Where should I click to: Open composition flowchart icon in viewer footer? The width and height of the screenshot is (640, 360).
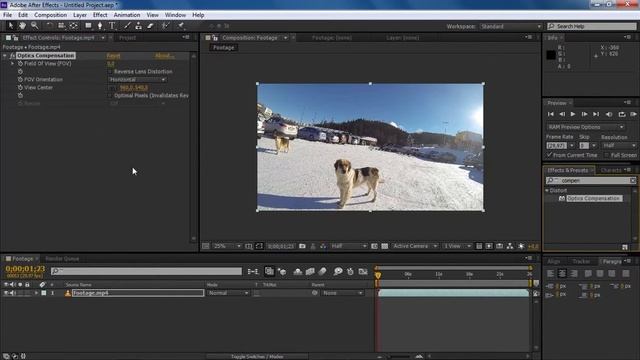point(510,246)
